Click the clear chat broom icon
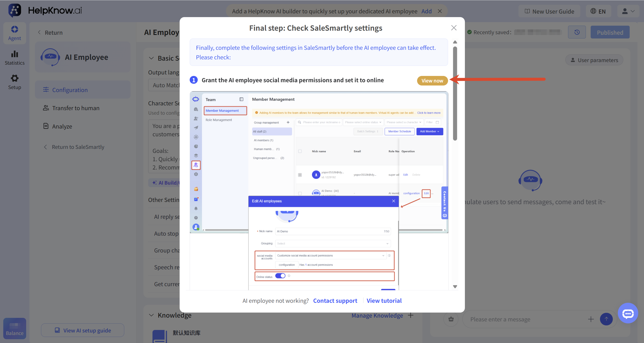 click(451, 319)
